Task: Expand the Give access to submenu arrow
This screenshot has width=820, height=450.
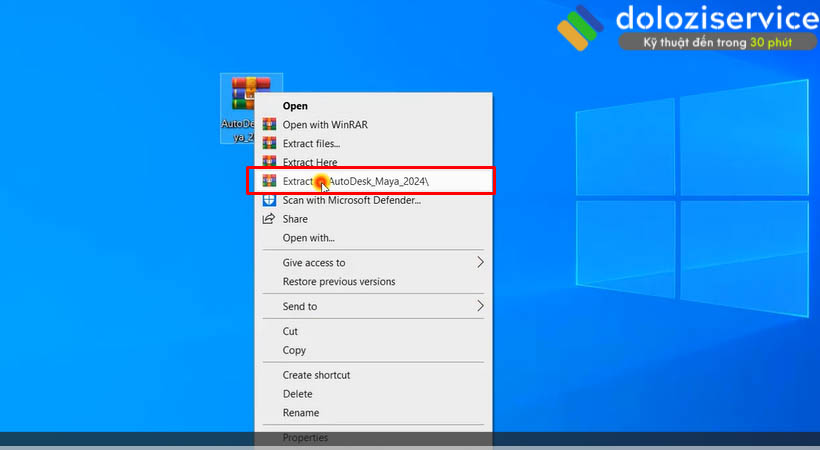Action: point(480,263)
